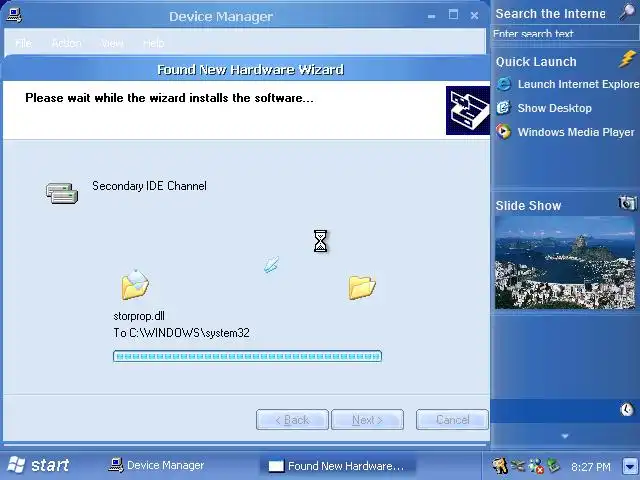Click the Slide Show coastal city photo
The height and width of the screenshot is (480, 640).
565,262
